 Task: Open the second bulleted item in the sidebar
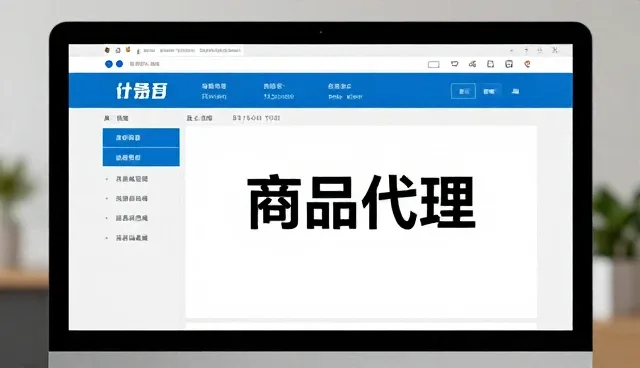(x=131, y=199)
